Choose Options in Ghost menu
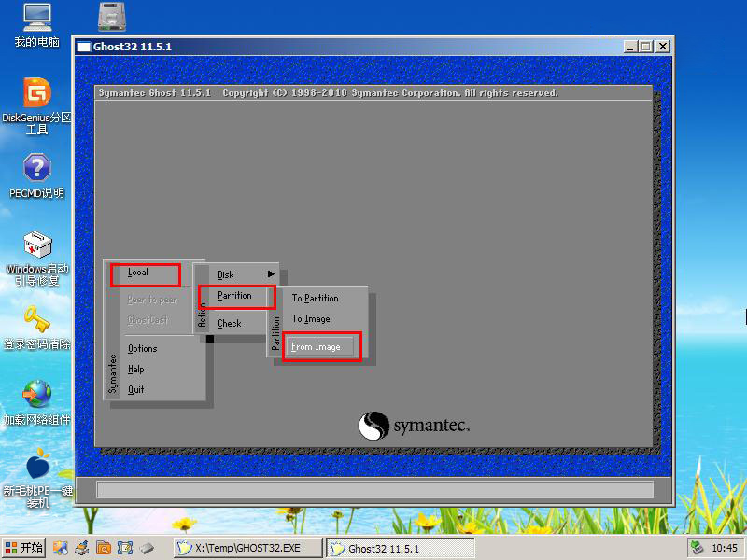747x560 pixels. pos(143,348)
